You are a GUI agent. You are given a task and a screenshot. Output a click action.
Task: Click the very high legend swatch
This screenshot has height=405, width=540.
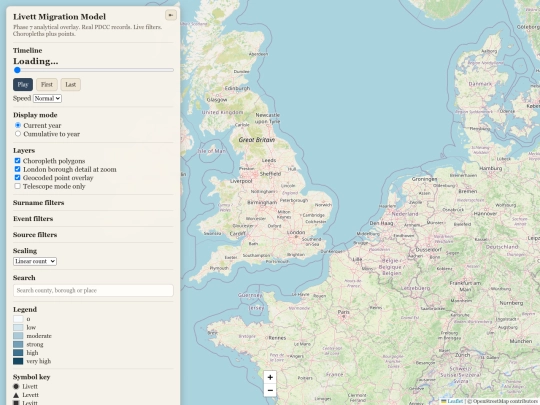(x=18, y=361)
